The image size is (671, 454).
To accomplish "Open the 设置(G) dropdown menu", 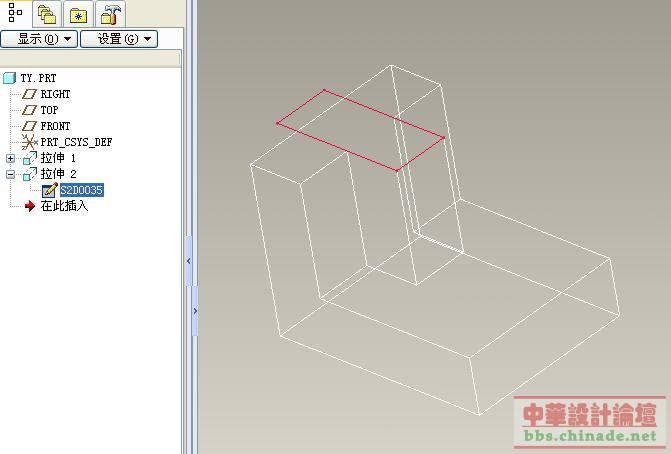I will point(119,39).
